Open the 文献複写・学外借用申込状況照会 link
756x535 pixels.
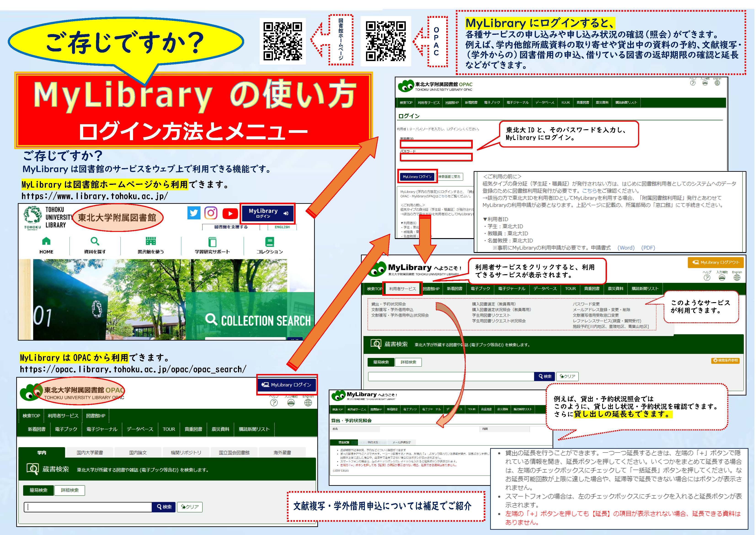pos(400,315)
